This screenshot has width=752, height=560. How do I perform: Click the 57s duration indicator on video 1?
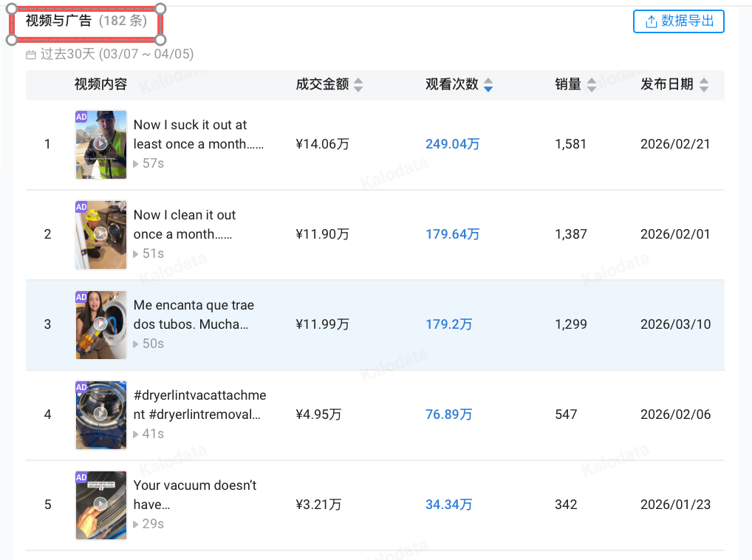click(146, 163)
